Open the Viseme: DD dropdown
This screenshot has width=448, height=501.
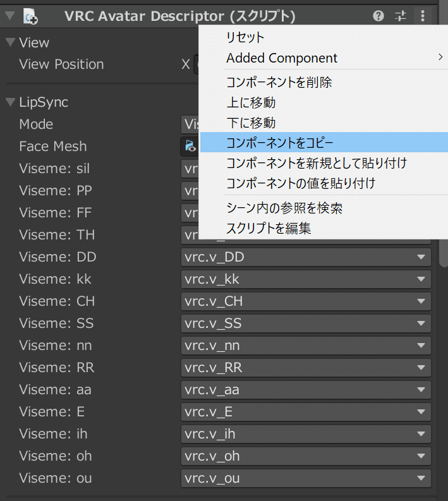(306, 257)
